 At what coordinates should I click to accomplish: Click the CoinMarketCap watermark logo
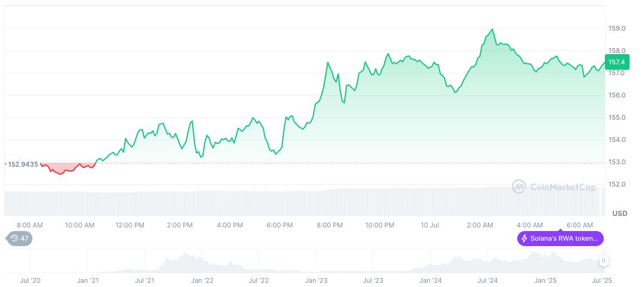(x=553, y=187)
